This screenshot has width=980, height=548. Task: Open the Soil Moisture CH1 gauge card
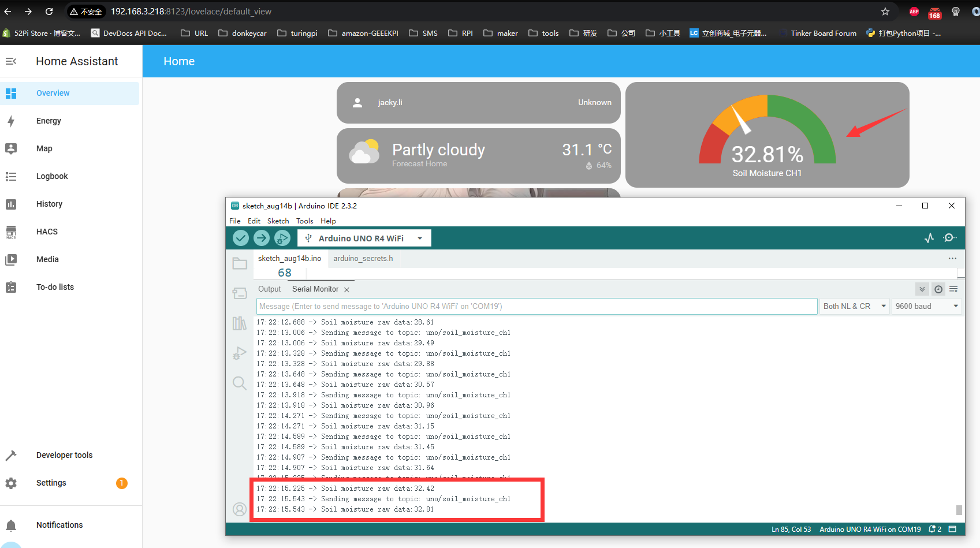pos(767,135)
